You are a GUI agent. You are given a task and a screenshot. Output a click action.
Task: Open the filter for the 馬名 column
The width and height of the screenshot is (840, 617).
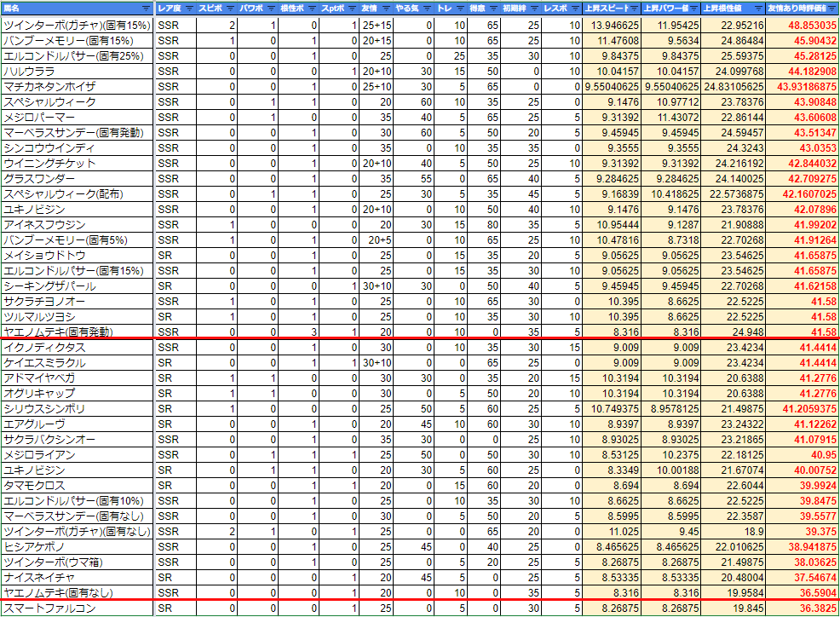(146, 9)
